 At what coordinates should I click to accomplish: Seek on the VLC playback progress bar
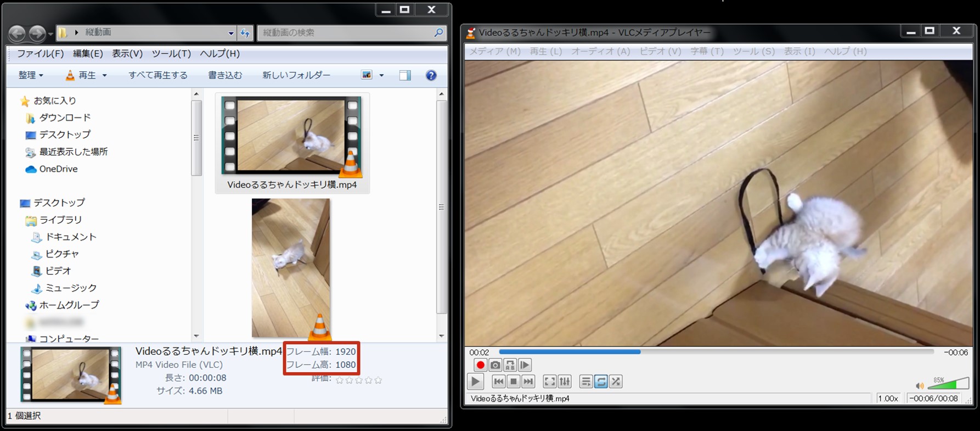click(716, 352)
